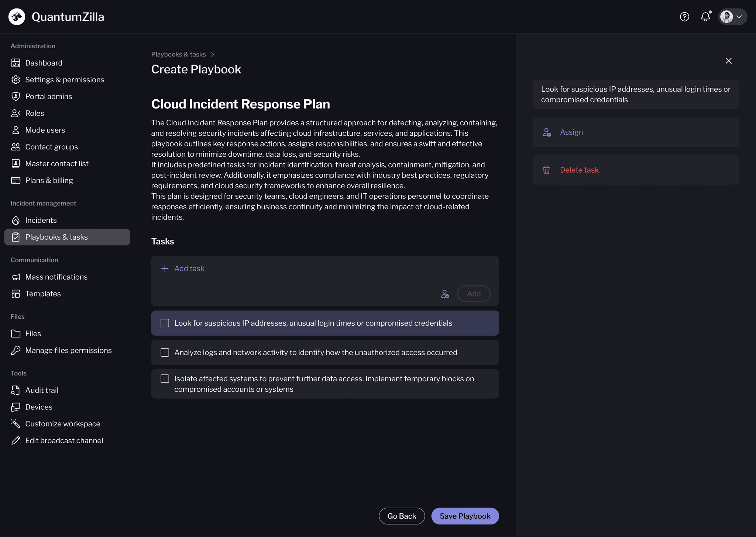Toggle the 'Isolate affected systems' task checkbox
Screen dimensions: 756x537
(165, 379)
